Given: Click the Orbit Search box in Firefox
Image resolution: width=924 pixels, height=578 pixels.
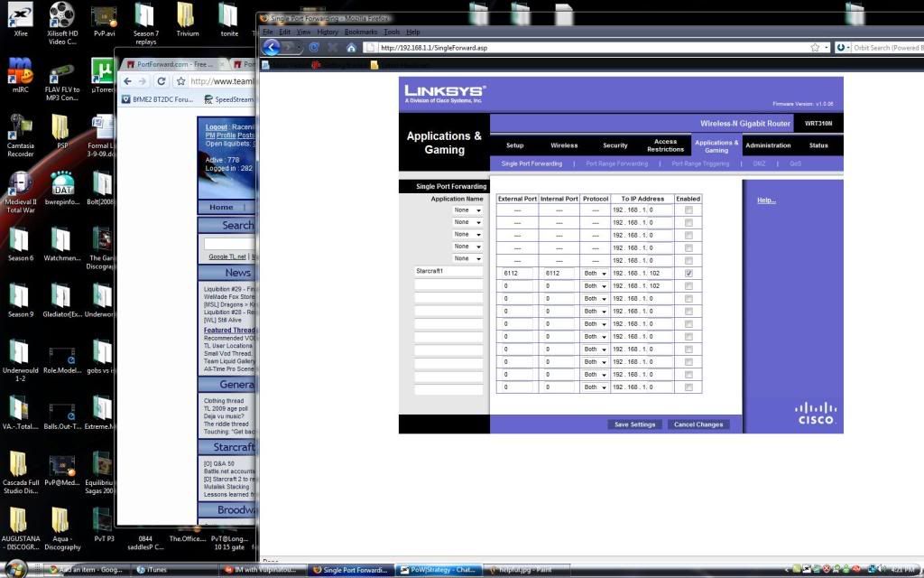Looking at the screenshot, I should tap(888, 48).
